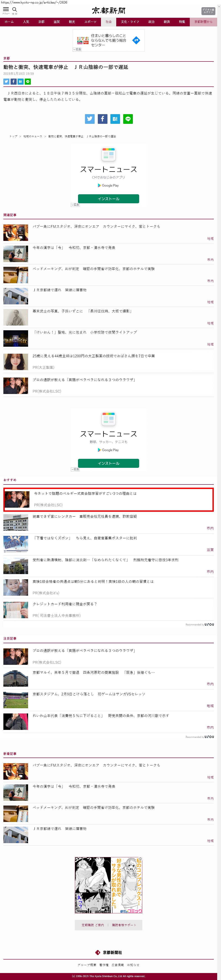221x980 pixels.
Task: Open 京都マルイ撤退 article headline
Action: click(93, 672)
